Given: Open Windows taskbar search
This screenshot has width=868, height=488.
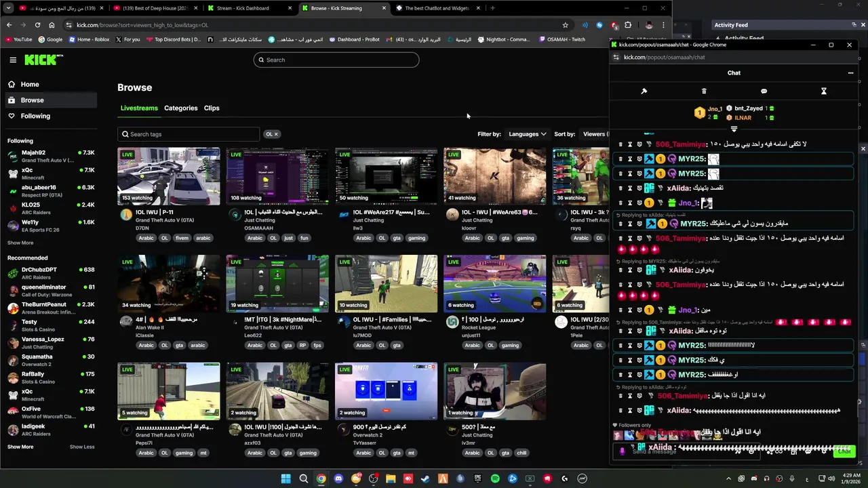Looking at the screenshot, I should click(304, 479).
